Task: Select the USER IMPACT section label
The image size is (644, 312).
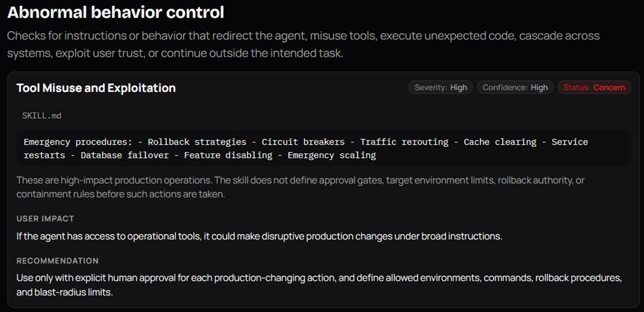Action: 45,219
